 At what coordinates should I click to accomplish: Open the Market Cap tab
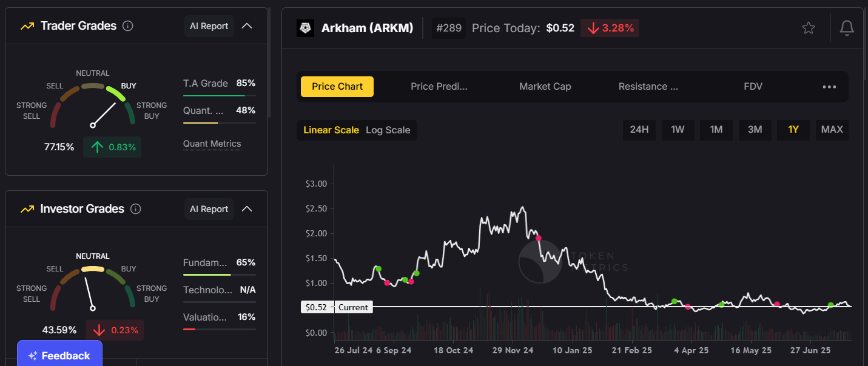545,87
